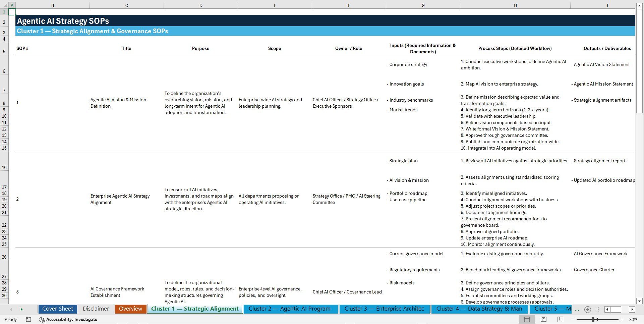This screenshot has height=324, width=644.
Task: Add a new worksheet with the plus icon
Action: [587, 309]
